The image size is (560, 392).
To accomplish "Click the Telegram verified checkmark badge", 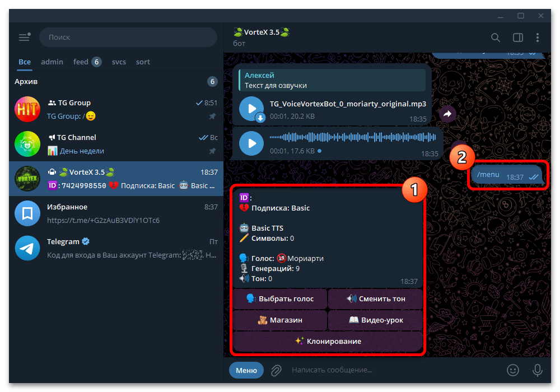I will tap(86, 241).
